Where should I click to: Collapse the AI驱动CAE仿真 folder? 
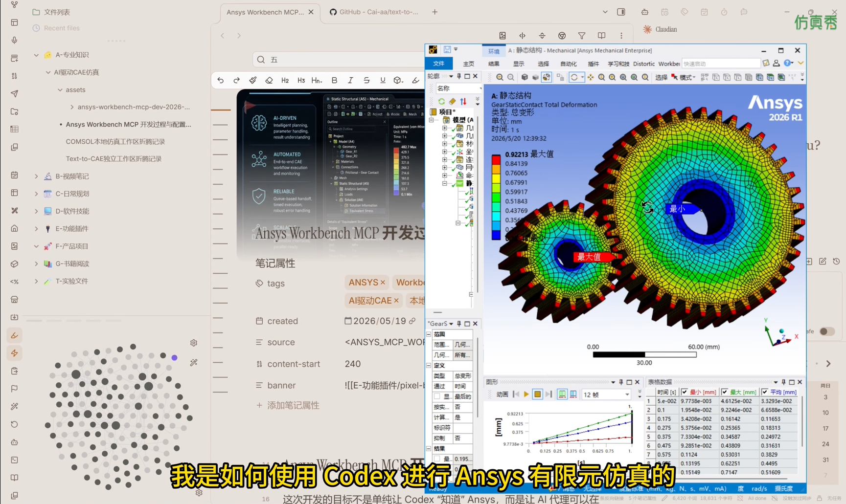click(x=48, y=72)
